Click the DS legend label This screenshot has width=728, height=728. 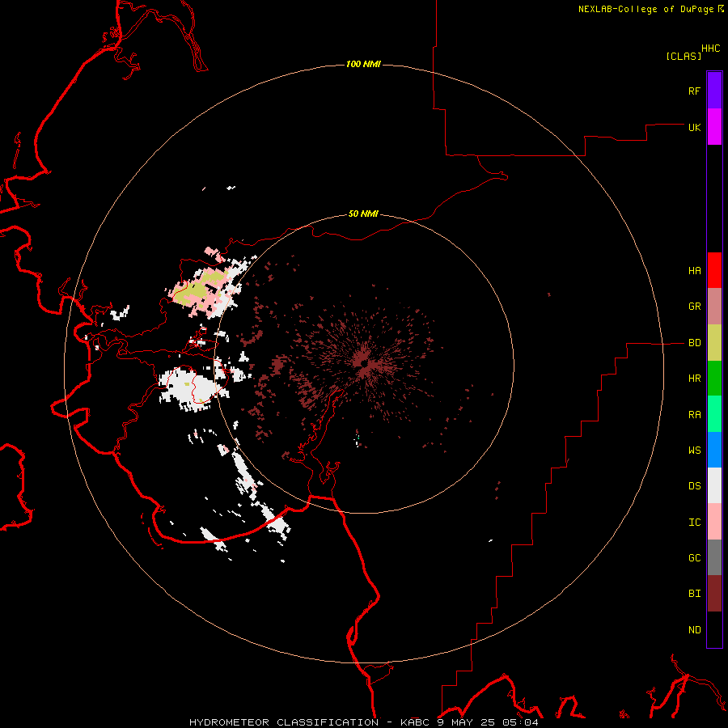[x=694, y=486]
